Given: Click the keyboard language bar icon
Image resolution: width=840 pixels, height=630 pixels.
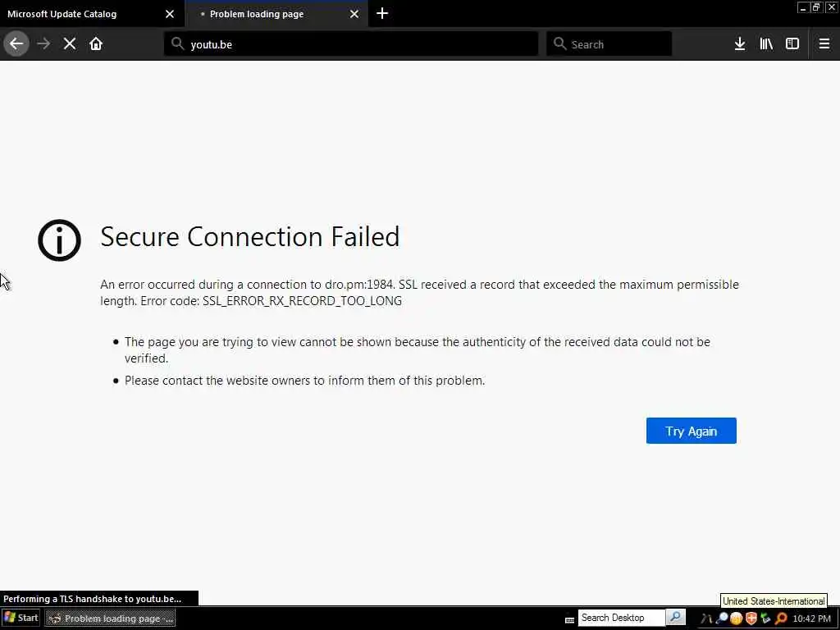Looking at the screenshot, I should tap(570, 619).
